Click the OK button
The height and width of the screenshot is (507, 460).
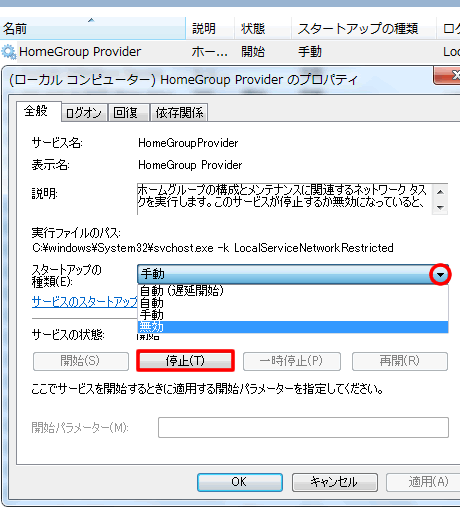tap(240, 482)
